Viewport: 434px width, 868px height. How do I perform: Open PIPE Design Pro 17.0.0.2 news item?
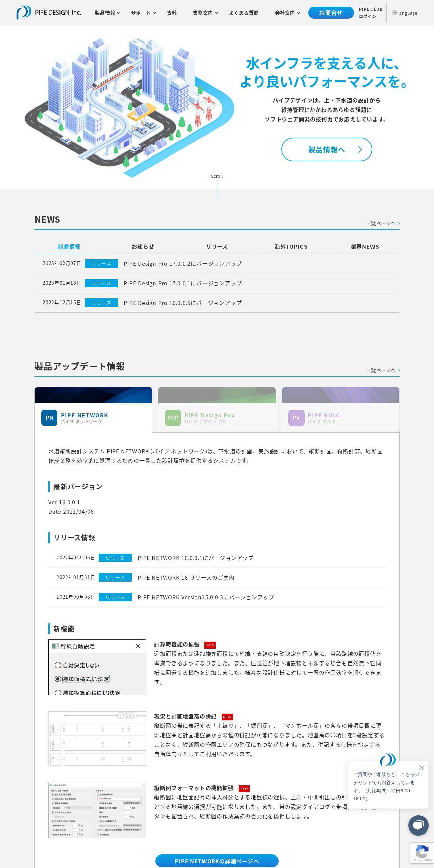tap(183, 264)
